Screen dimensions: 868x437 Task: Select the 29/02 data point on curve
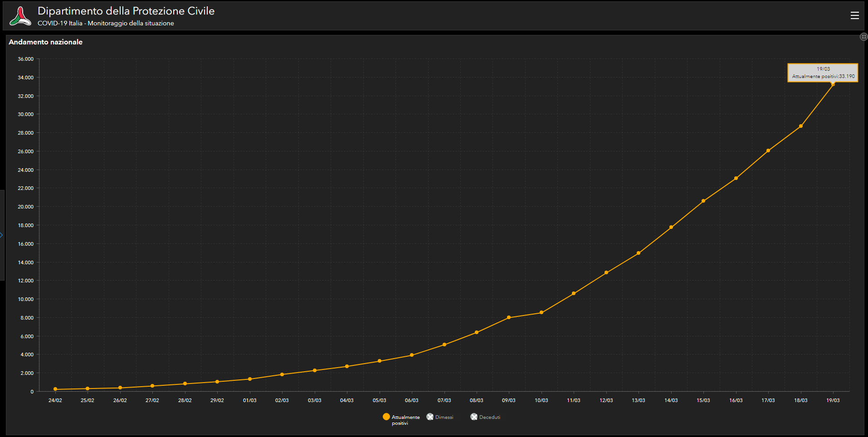pos(217,382)
